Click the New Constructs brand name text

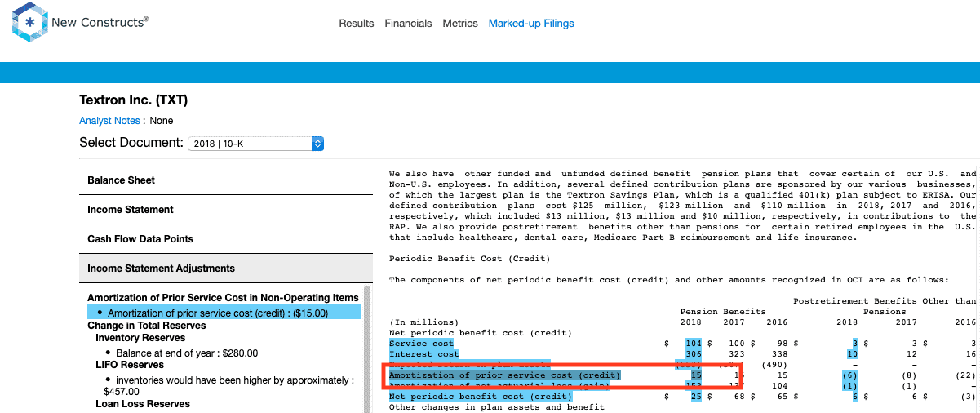99,23
